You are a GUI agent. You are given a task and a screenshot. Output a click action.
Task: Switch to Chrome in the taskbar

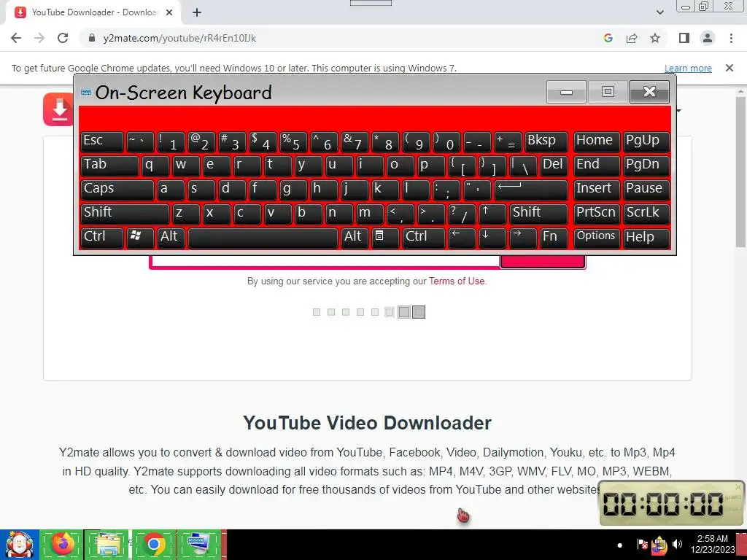[153, 544]
